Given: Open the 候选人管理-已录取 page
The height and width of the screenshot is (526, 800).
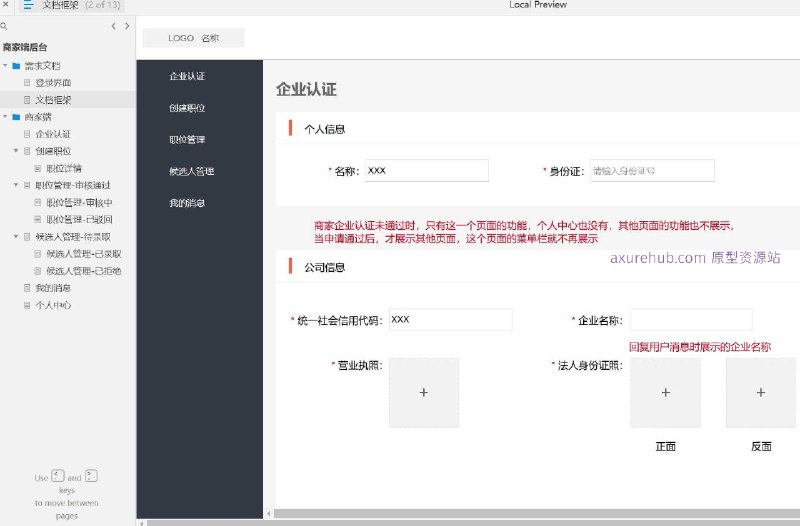Looking at the screenshot, I should pyautogui.click(x=84, y=254).
